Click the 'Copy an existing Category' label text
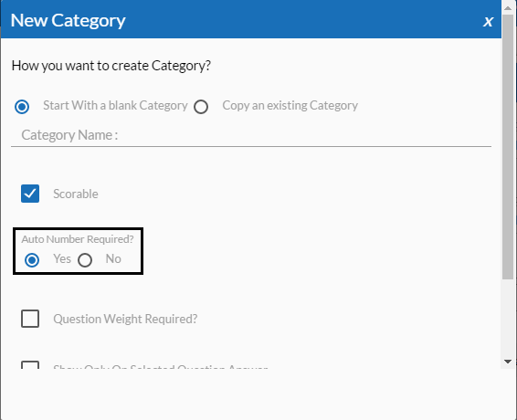 pyautogui.click(x=290, y=106)
